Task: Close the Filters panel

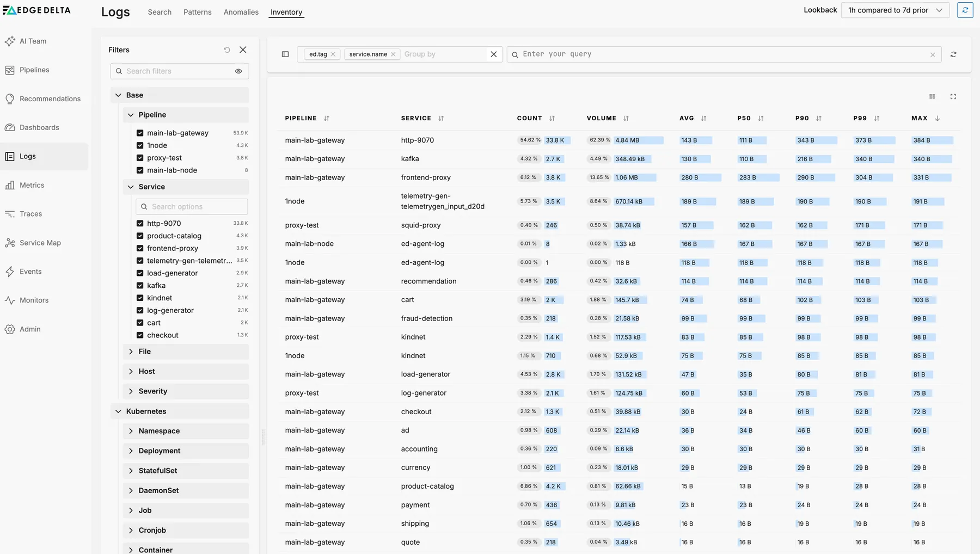Action: 243,50
